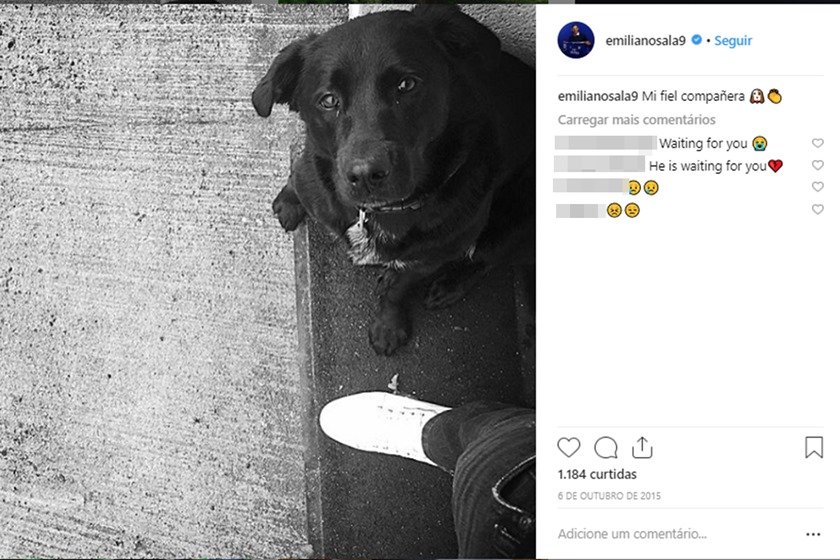840x560 pixels.
Task: Open the three-dot more options menu
Action: [x=813, y=534]
